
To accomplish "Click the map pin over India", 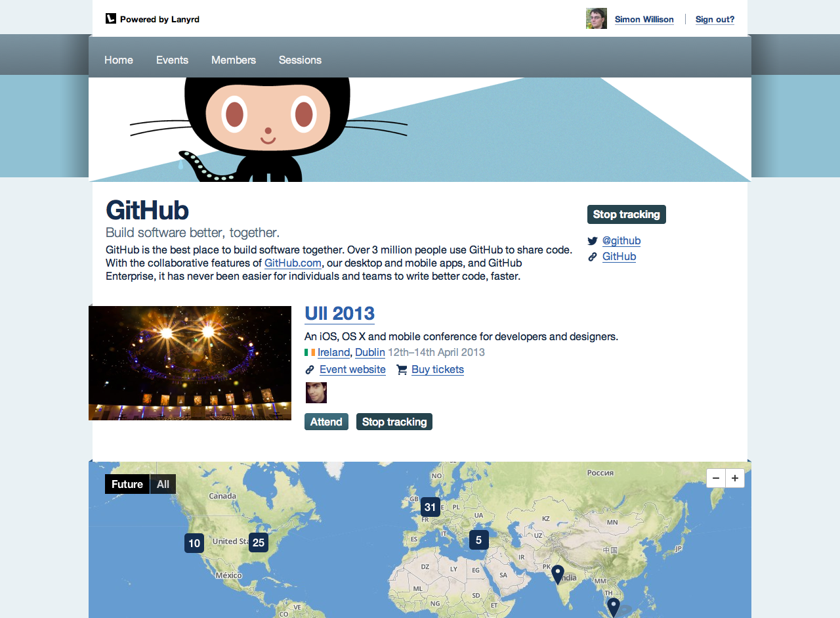I will click(558, 575).
